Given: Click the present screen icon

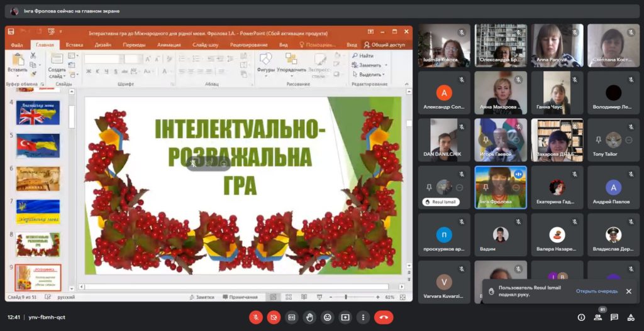Looking at the screenshot, I should pyautogui.click(x=345, y=317).
